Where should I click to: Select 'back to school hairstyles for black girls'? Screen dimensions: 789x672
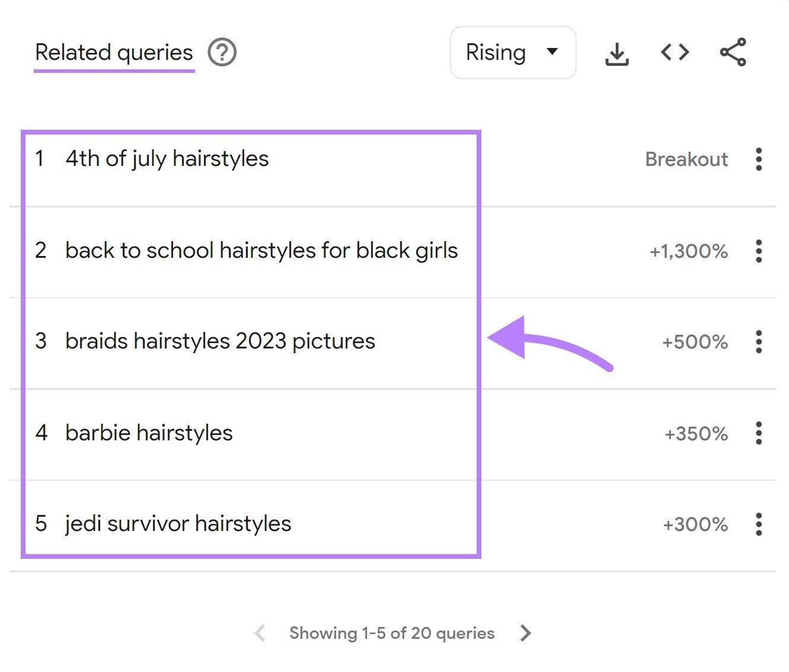click(x=261, y=250)
